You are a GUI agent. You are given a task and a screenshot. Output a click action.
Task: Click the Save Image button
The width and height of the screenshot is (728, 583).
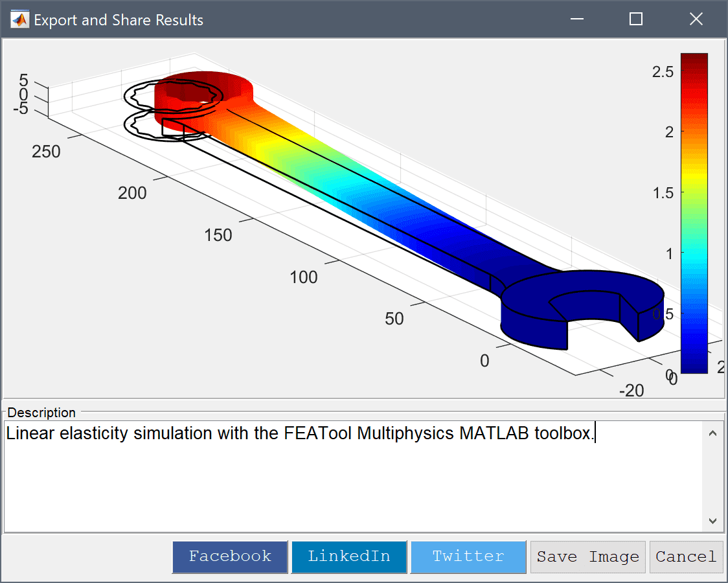[588, 556]
